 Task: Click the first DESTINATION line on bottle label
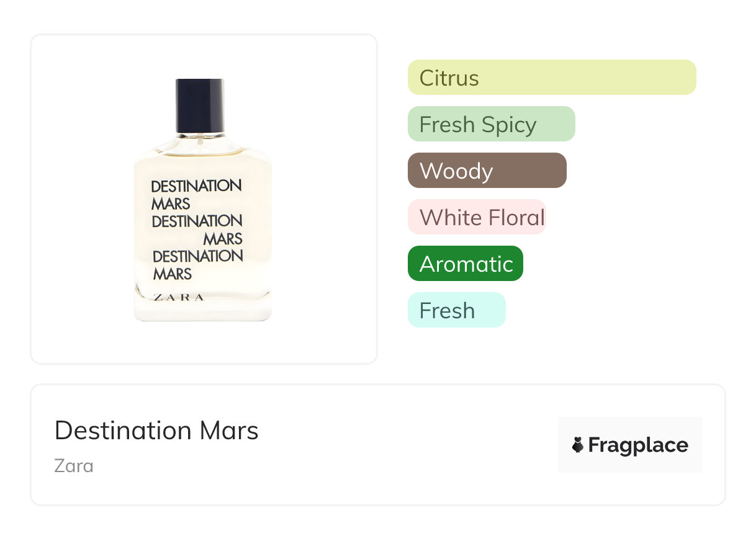tap(196, 185)
